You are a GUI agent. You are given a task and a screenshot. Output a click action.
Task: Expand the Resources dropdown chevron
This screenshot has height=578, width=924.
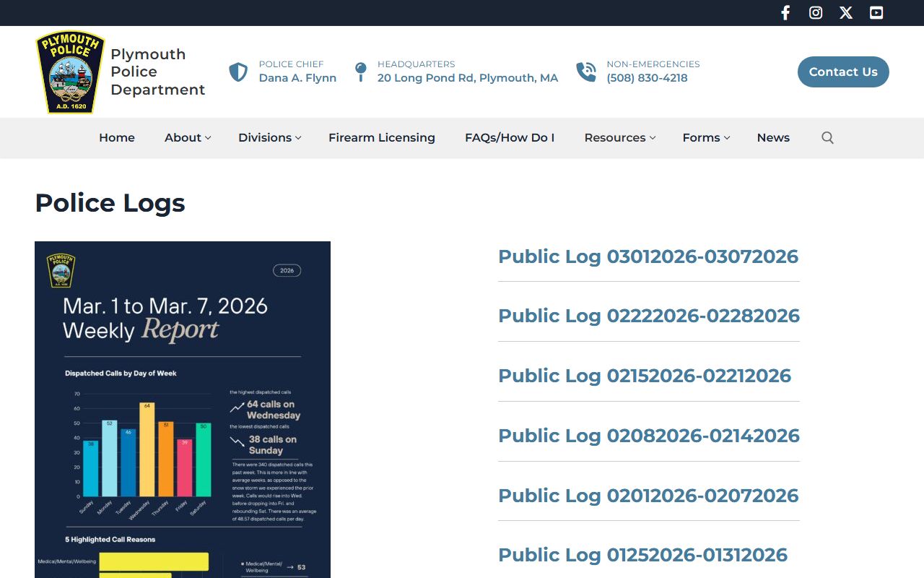[653, 138]
